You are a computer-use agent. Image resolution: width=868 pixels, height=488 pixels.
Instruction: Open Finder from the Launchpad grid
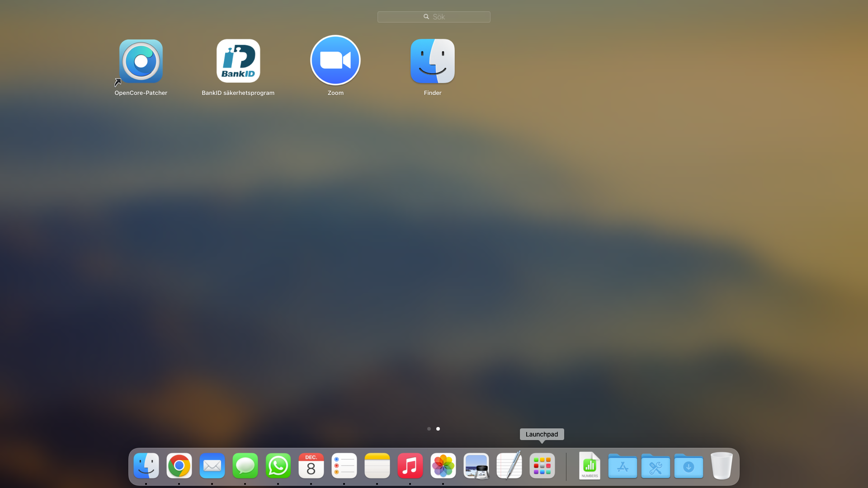433,61
